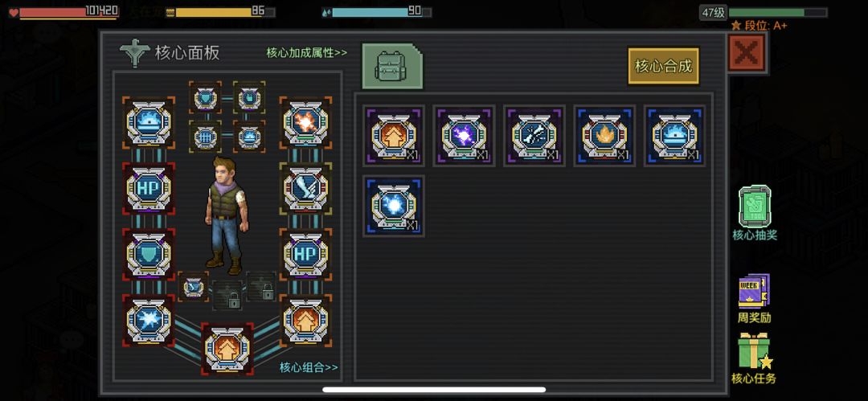Select the white orb core in second row
868x401 pixels.
pos(394,206)
